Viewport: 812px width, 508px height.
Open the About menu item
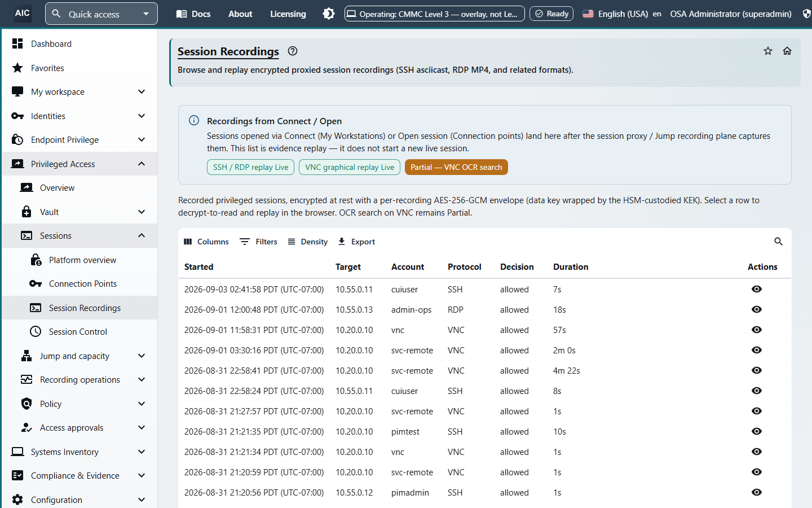click(x=240, y=14)
